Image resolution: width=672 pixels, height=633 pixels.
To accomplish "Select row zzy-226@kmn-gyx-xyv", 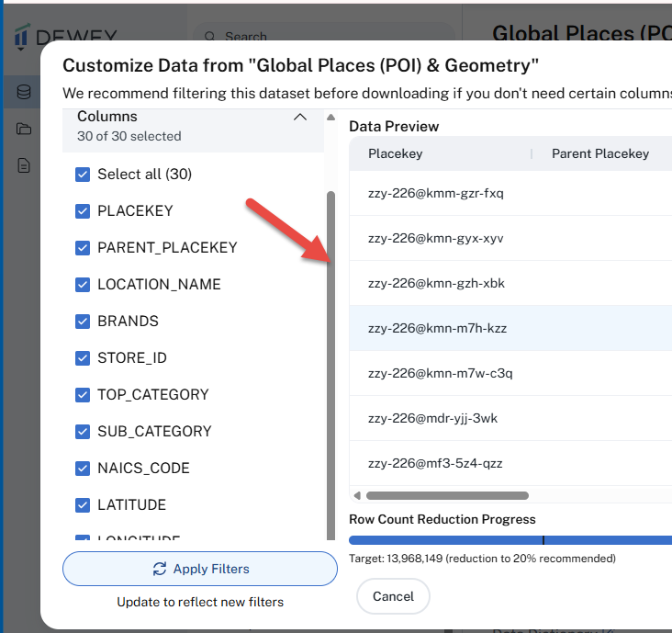I will click(510, 239).
